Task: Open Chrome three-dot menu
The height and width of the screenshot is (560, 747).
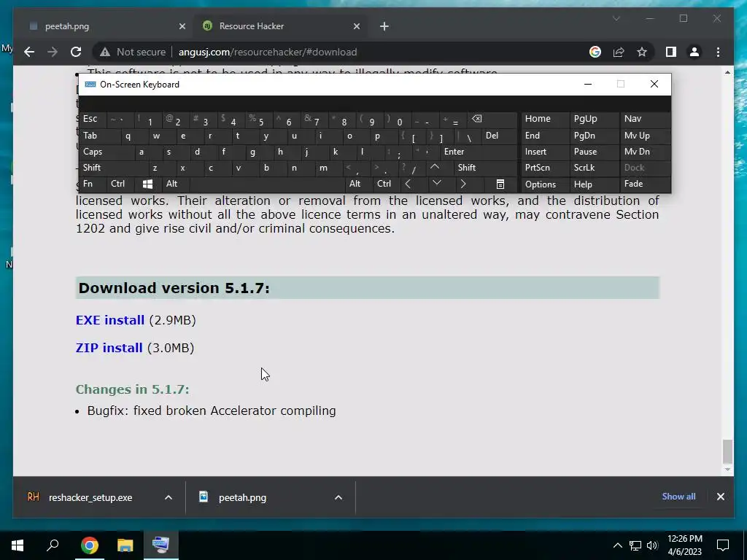Action: point(718,52)
